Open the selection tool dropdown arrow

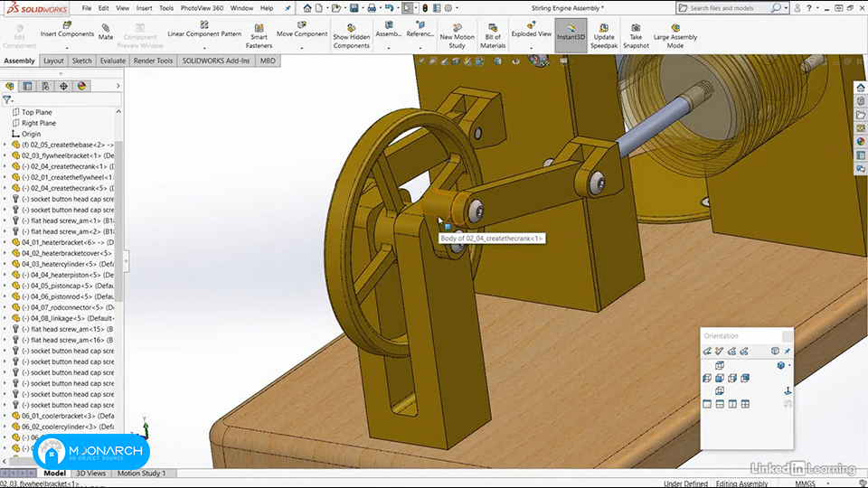(x=416, y=8)
